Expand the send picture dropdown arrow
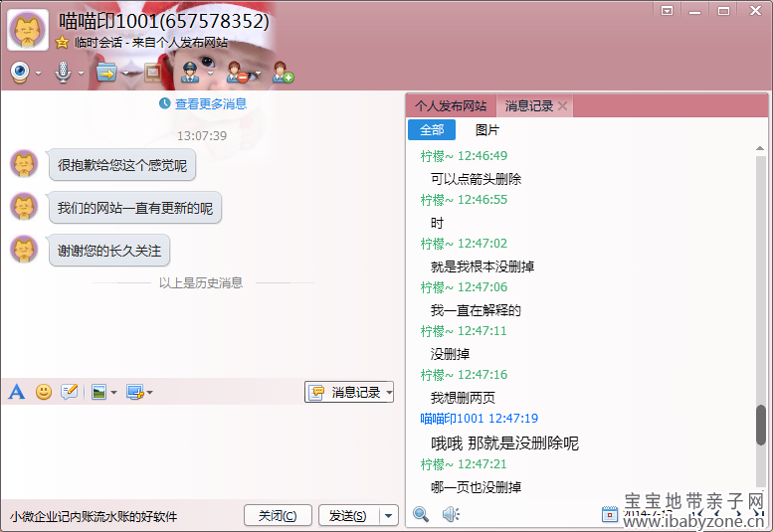Viewport: 773px width, 532px height. coord(113,393)
